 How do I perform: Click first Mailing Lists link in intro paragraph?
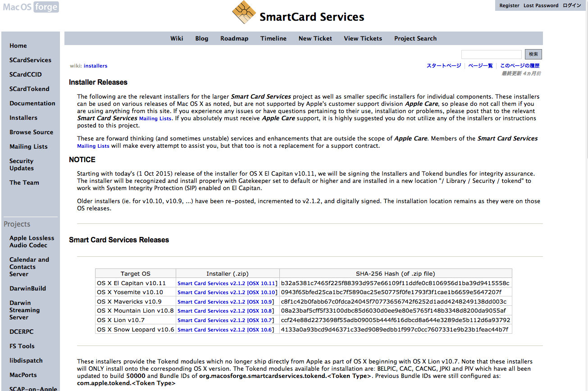(x=155, y=118)
